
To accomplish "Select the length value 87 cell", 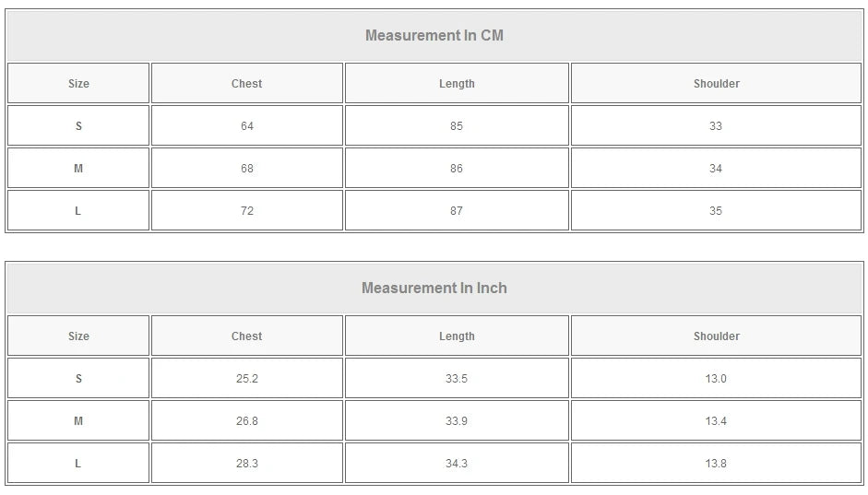I will [x=457, y=211].
